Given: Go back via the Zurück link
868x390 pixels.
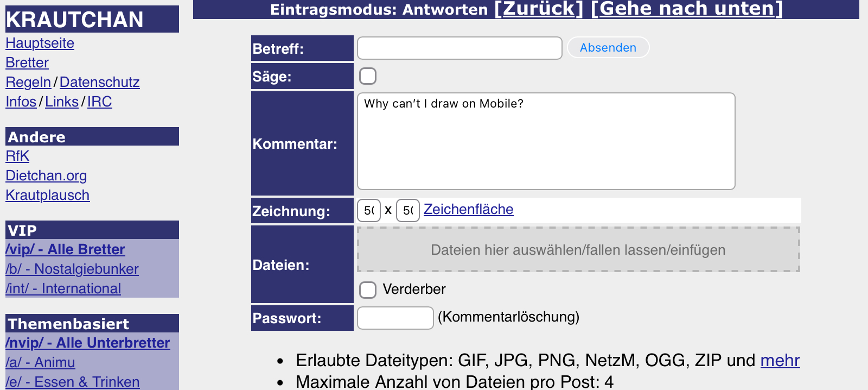Looking at the screenshot, I should tap(538, 9).
